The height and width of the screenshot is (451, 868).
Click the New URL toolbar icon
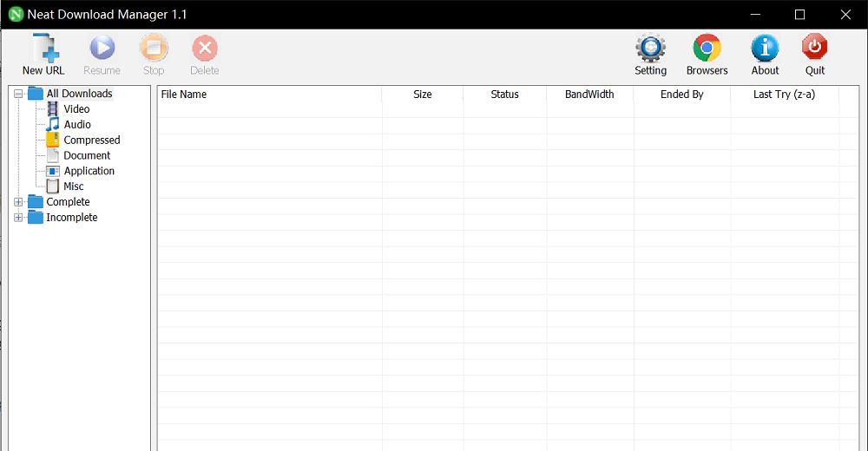click(x=45, y=49)
